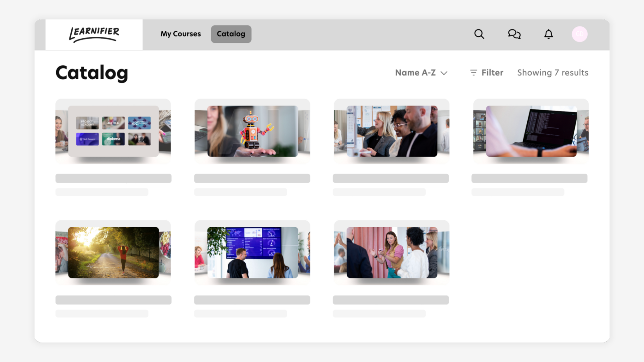Viewport: 644px width, 362px height.
Task: Click the title placeholder under robot course
Action: (252, 178)
